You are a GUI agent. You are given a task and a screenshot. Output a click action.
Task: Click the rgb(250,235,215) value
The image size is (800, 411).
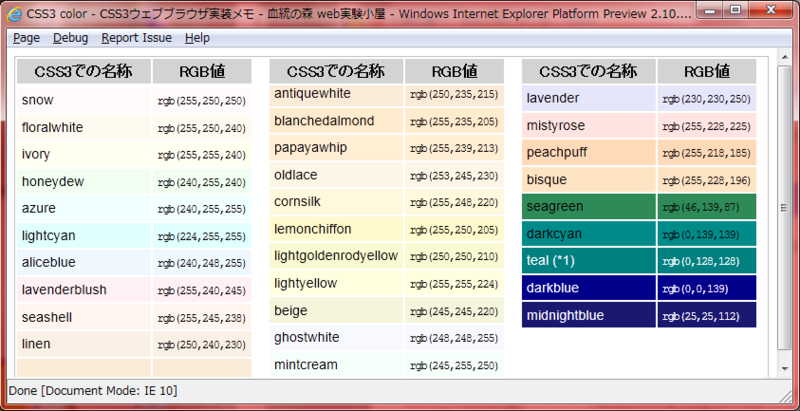454,94
